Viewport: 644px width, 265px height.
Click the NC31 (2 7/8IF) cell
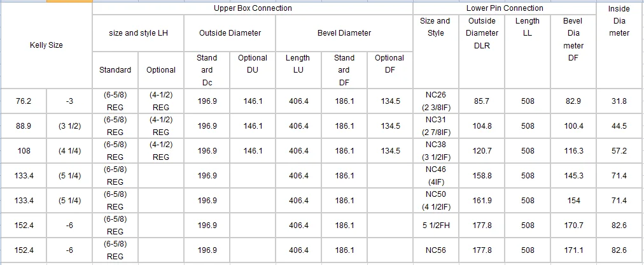coord(436,125)
